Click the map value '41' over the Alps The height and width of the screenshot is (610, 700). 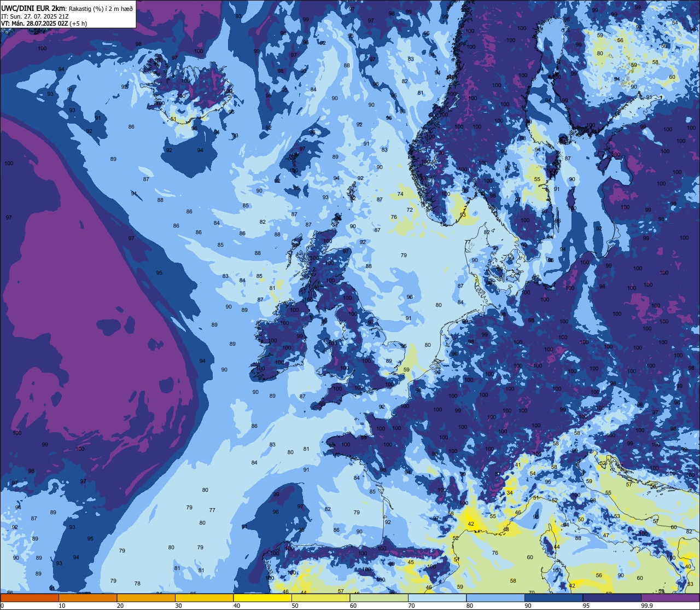coord(518,465)
